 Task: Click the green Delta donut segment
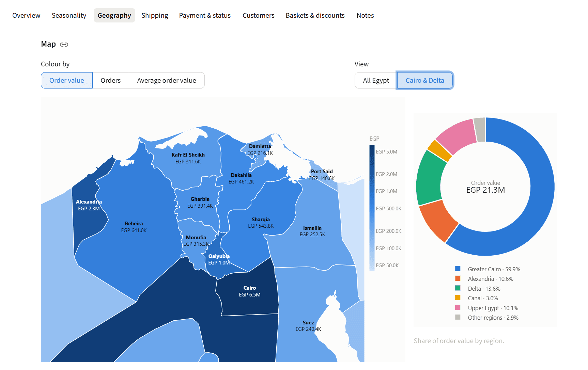click(429, 179)
